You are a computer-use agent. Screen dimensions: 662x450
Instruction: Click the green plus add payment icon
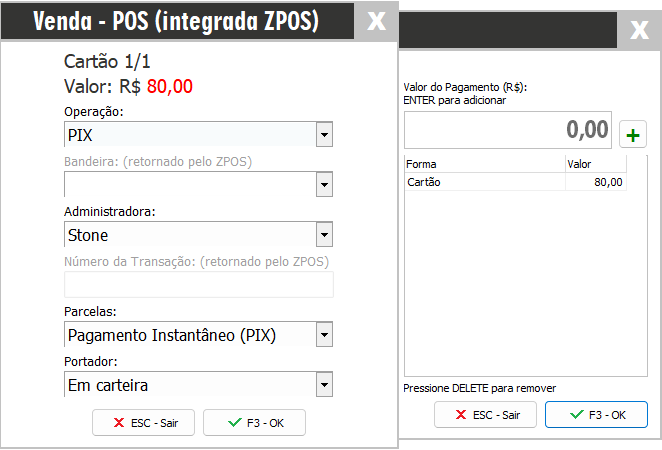(632, 134)
